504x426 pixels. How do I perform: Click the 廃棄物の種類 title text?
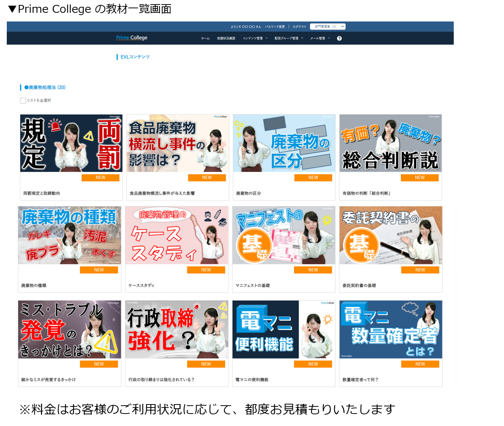click(x=34, y=286)
